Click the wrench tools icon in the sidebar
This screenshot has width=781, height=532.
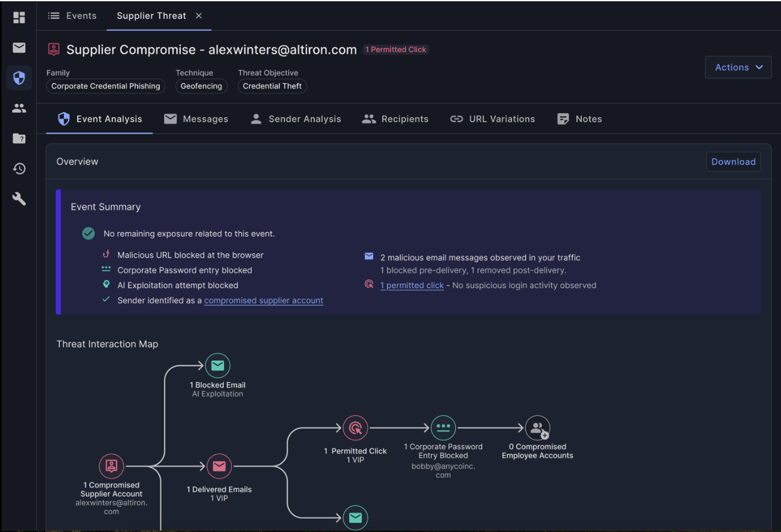18,198
